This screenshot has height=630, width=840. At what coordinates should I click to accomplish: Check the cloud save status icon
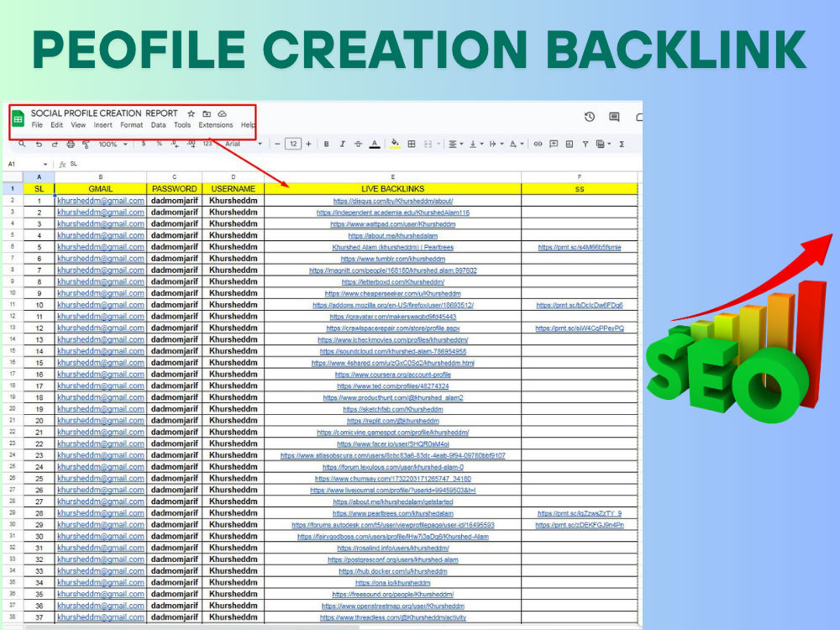point(223,113)
